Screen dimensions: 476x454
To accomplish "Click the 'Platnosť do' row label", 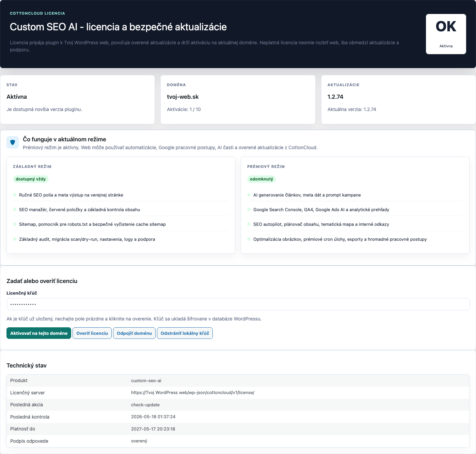I will (22, 429).
